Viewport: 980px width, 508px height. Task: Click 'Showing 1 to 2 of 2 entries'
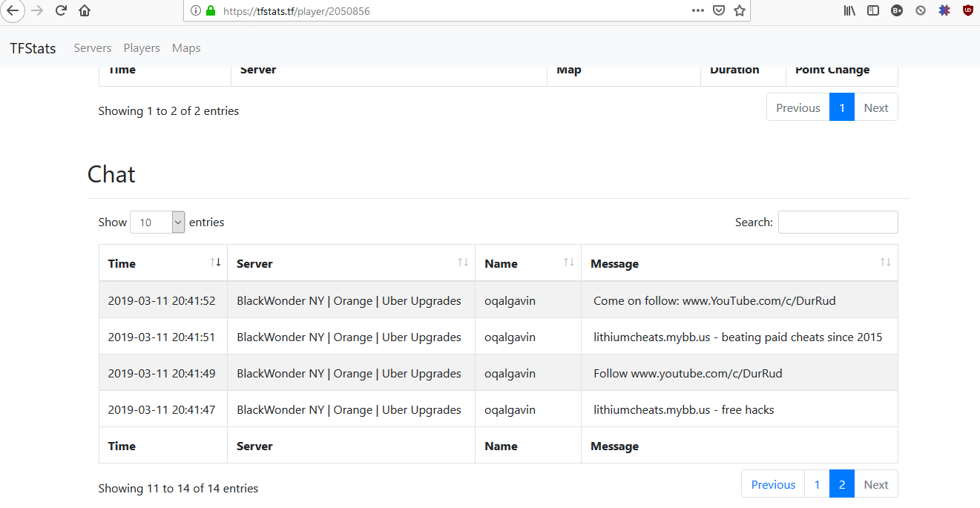pyautogui.click(x=168, y=111)
